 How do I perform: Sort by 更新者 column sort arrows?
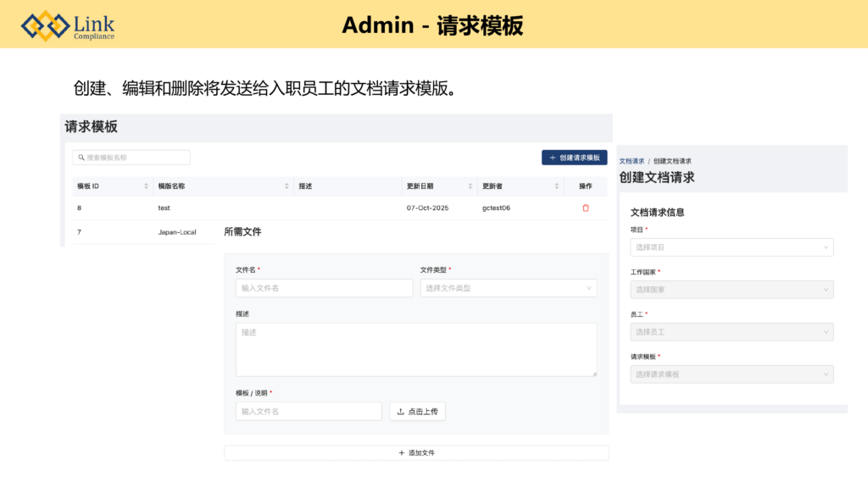(x=557, y=186)
